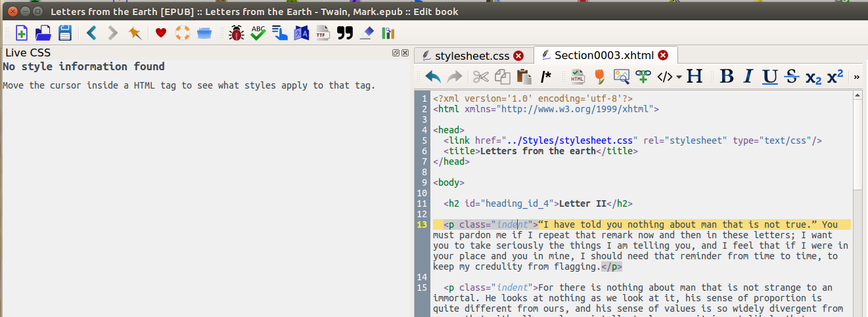Toggle comment with the /* icon
This screenshot has height=317, width=868.
pos(546,77)
